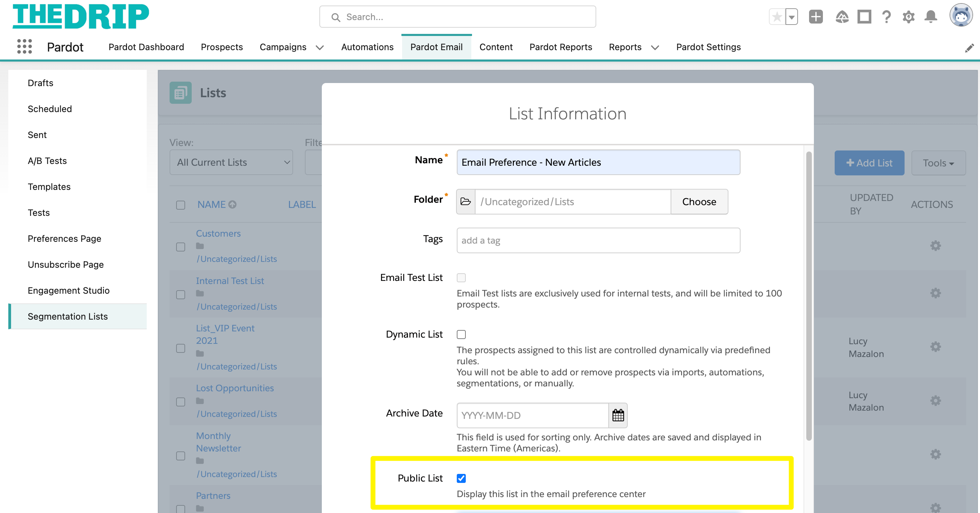Image resolution: width=980 pixels, height=513 pixels.
Task: Click the square icon beside the help icon
Action: coord(864,17)
